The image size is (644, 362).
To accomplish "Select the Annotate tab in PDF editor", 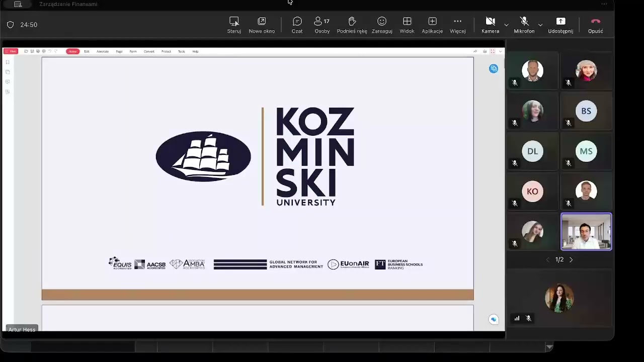I will (x=103, y=51).
